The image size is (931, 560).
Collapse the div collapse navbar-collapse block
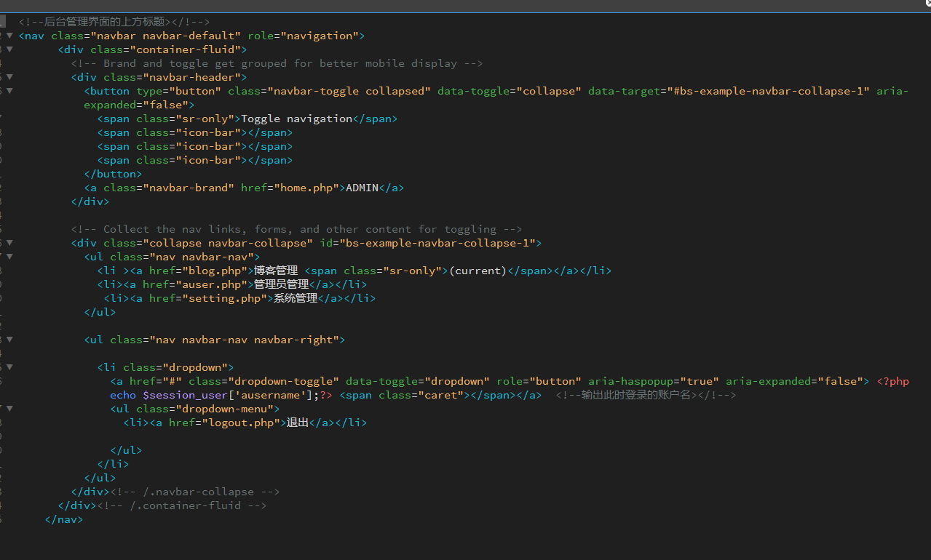coord(9,243)
